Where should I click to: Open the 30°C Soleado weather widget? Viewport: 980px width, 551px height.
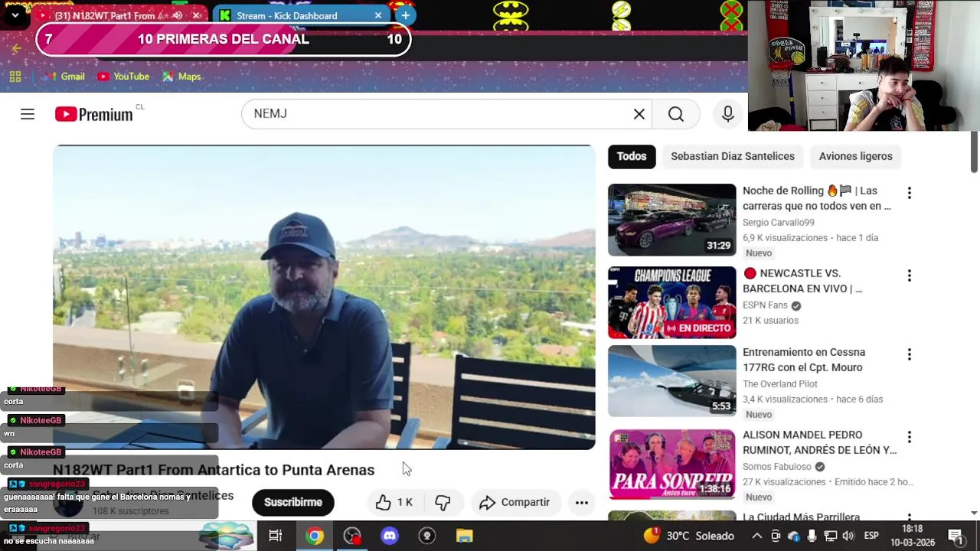point(689,536)
